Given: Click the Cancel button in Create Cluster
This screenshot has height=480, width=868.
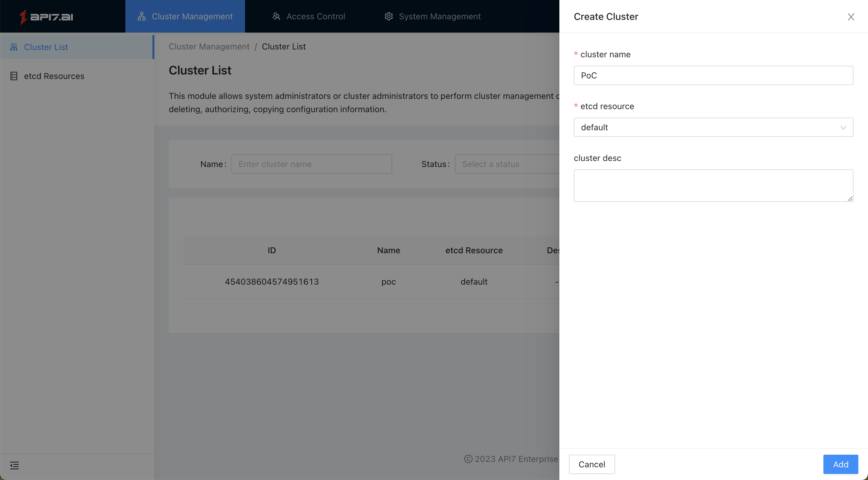Looking at the screenshot, I should (591, 464).
